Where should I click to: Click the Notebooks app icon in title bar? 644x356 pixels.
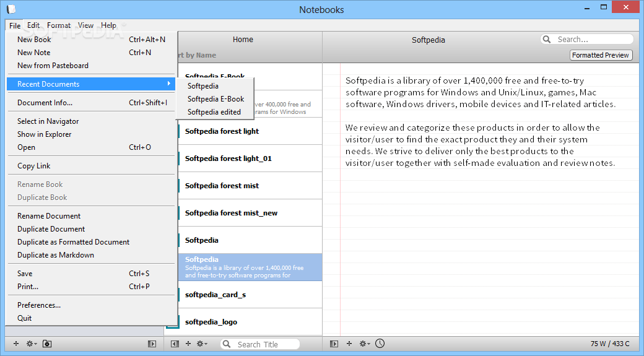11,9
